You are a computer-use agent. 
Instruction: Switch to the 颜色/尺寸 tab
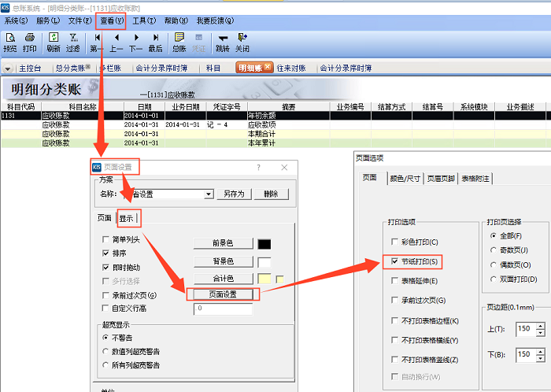coord(406,179)
